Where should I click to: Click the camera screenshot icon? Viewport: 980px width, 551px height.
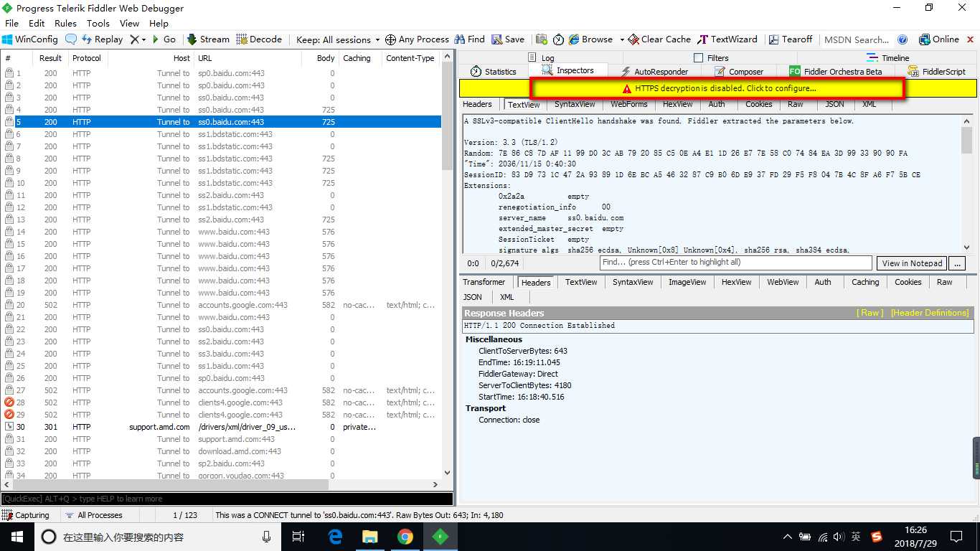pos(542,39)
